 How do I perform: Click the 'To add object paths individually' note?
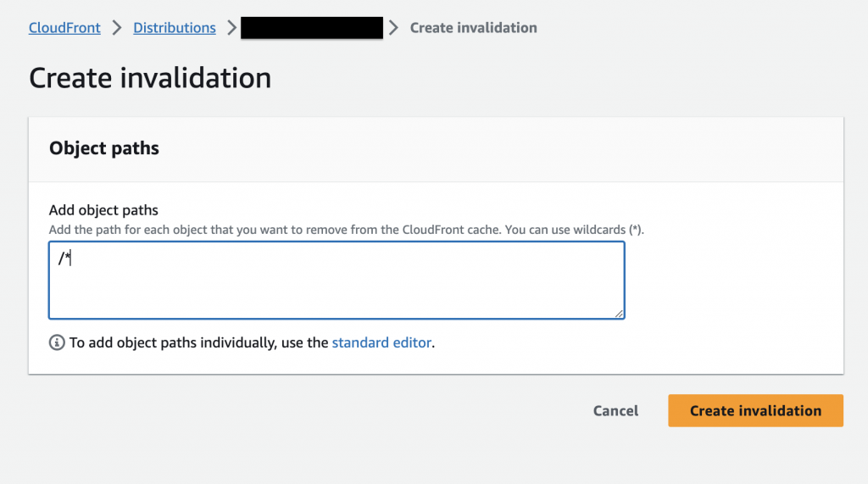click(198, 343)
